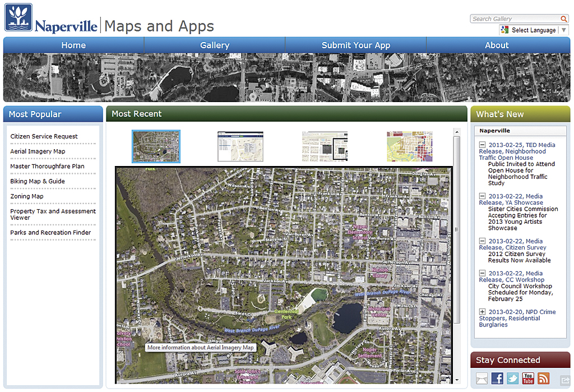This screenshot has width=574, height=392.
Task: Collapse the YA Showcase news item
Action: [x=483, y=196]
